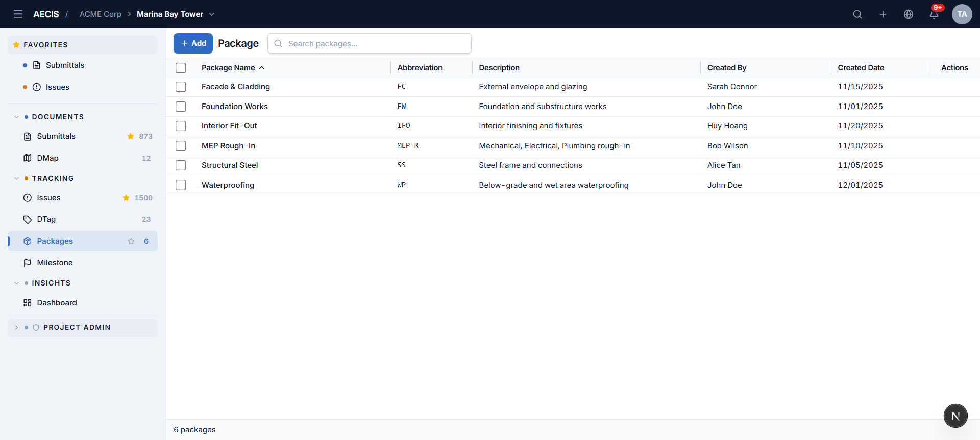Image resolution: width=980 pixels, height=440 pixels.
Task: Click the Description column header
Action: pos(499,68)
